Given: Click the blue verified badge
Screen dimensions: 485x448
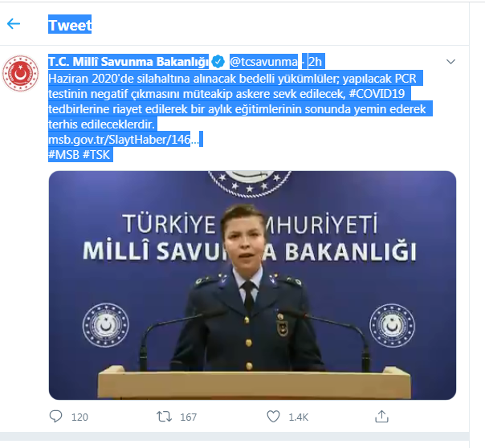Looking at the screenshot, I should click(217, 61).
